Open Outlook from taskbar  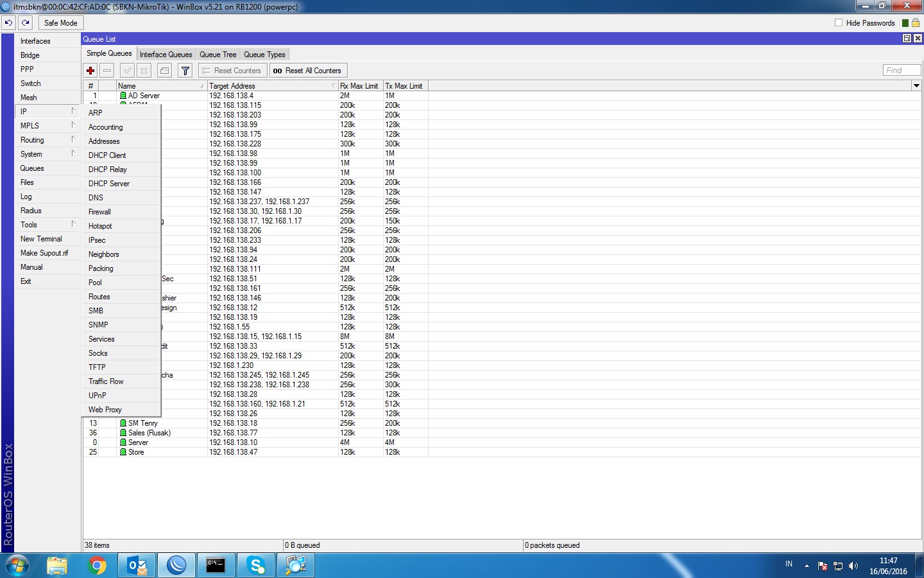(137, 566)
